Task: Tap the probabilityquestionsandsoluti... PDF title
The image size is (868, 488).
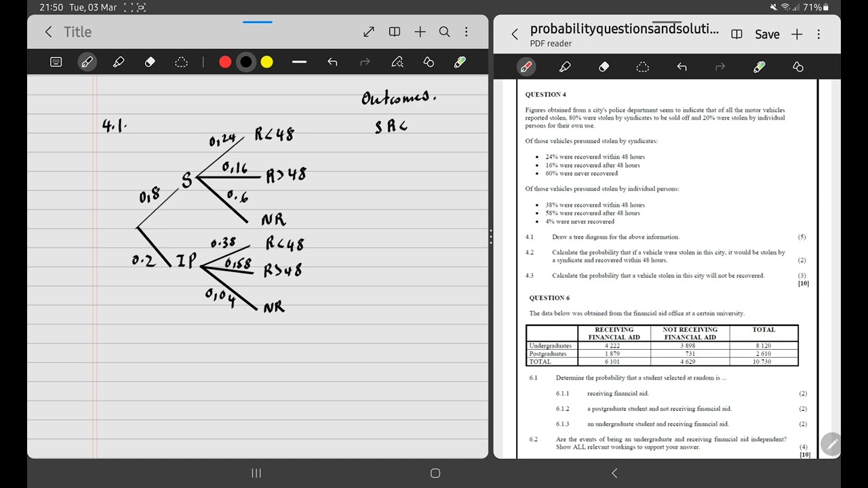Action: coord(625,28)
